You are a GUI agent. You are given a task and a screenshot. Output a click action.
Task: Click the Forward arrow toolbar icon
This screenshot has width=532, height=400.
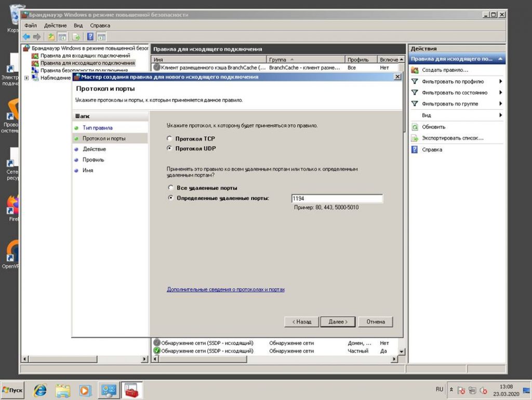coord(37,37)
